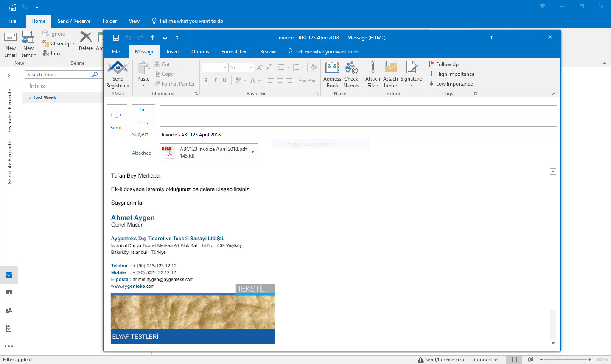This screenshot has height=364, width=611.
Task: Open the Format Text tab
Action: pyautogui.click(x=235, y=52)
